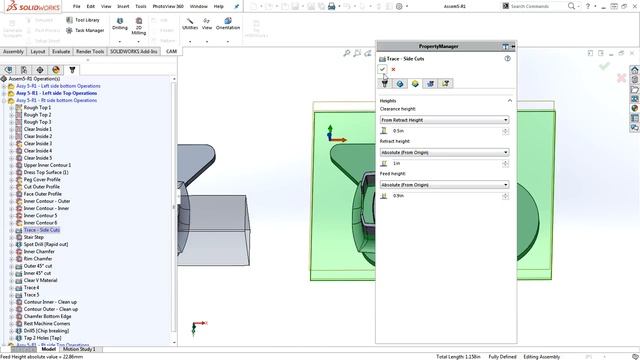Open the Insert menu
Screen dimensions: 640x360
pyautogui.click(x=123, y=6)
